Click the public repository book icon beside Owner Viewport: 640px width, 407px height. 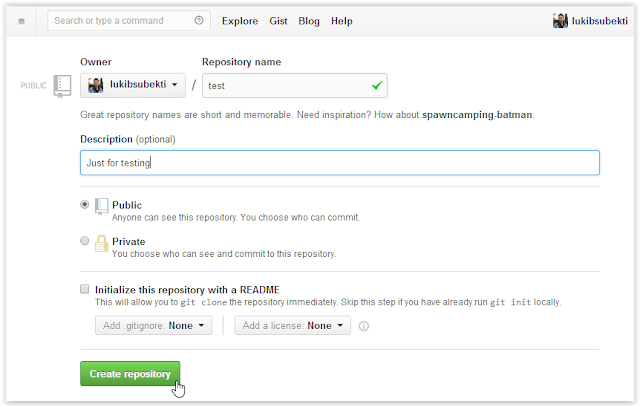[x=62, y=85]
